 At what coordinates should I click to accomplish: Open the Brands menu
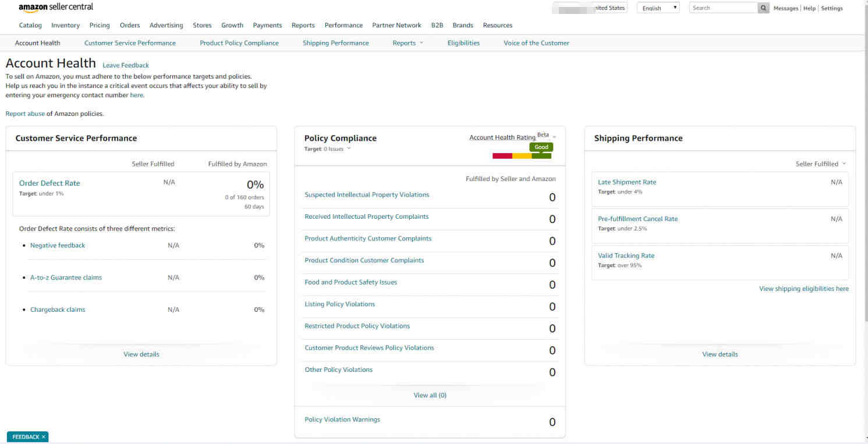[x=463, y=26]
